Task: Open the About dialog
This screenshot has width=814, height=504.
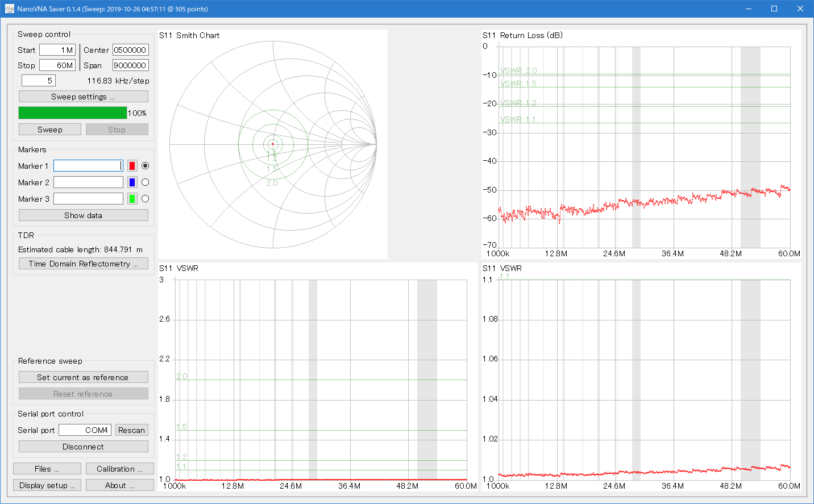Action: [119, 485]
